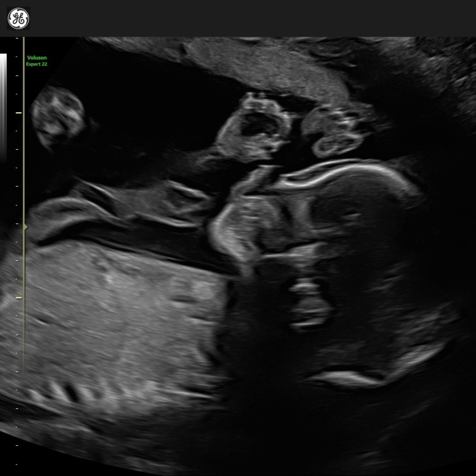Click the round speckled structure beside Voluson label

[x=58, y=115]
